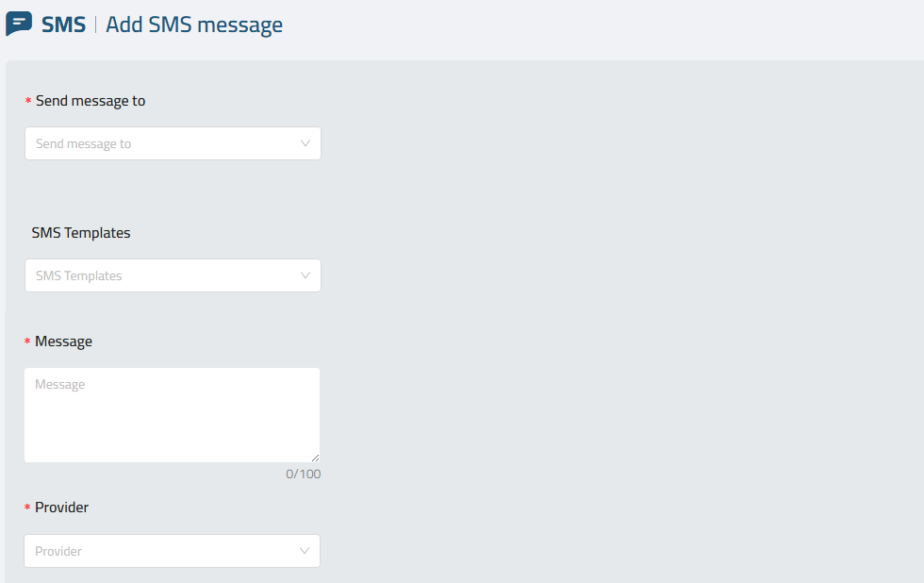This screenshot has width=924, height=583.
Task: Click the chevron arrow in Provider field
Action: click(x=304, y=551)
